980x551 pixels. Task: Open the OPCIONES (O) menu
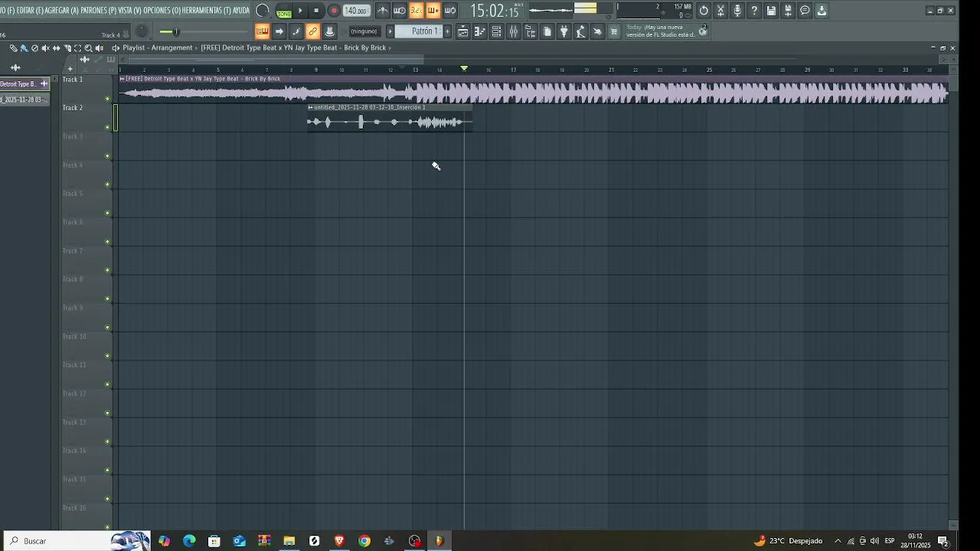[162, 11]
